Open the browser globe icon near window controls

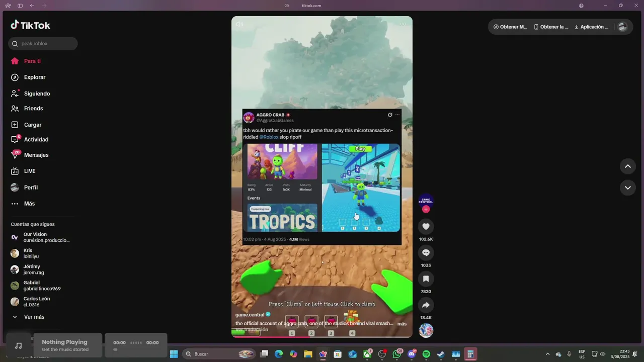[581, 6]
